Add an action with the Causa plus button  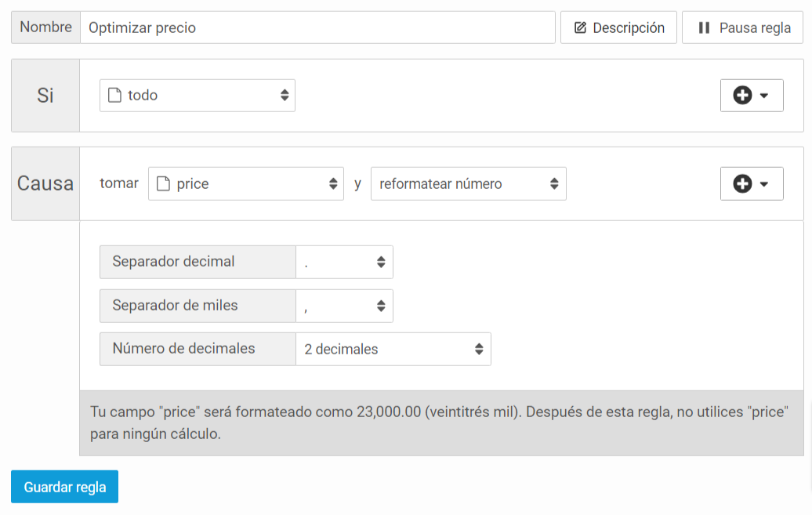coord(752,183)
